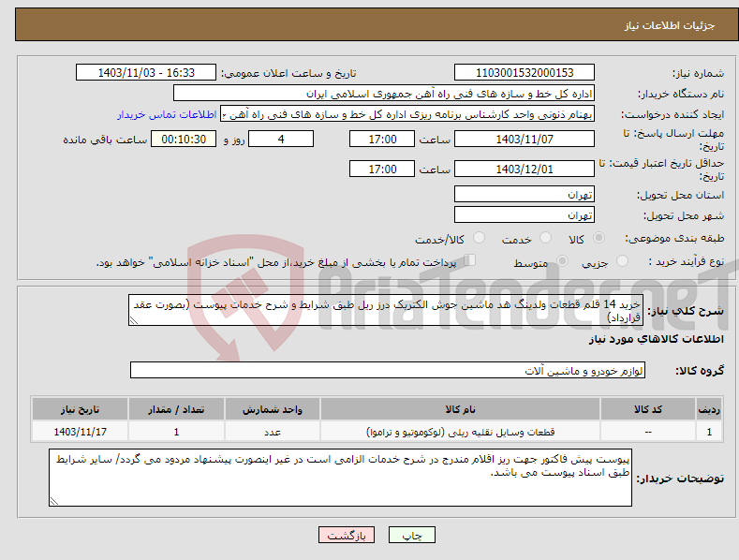Click the response deadline time 17:00 field
The height and width of the screenshot is (560, 739).
click(x=382, y=139)
